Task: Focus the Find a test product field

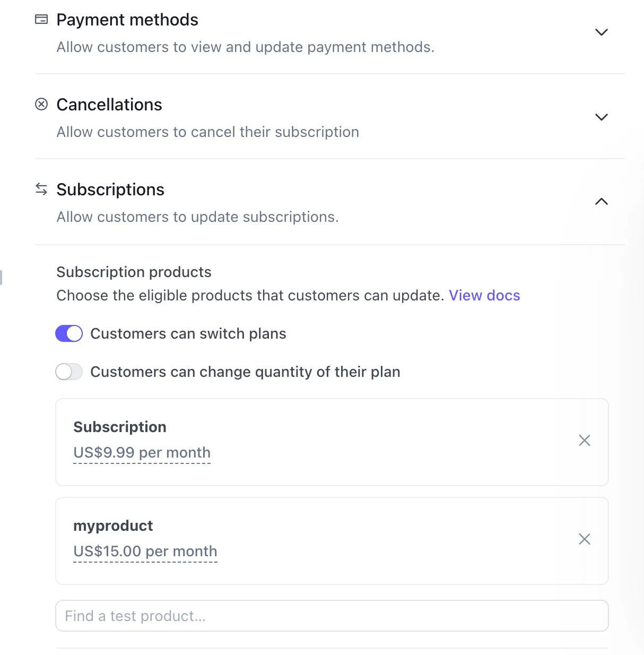Action: pos(332,616)
